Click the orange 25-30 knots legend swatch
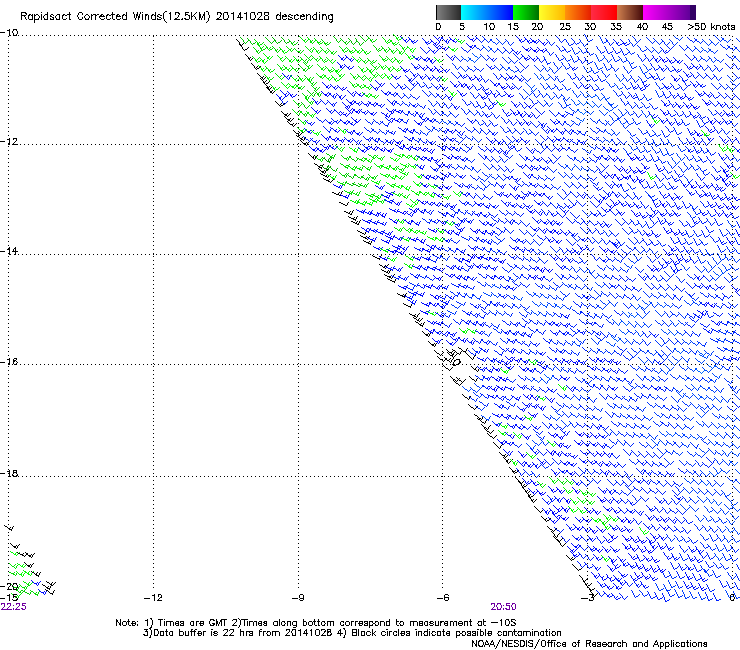 pyautogui.click(x=578, y=12)
